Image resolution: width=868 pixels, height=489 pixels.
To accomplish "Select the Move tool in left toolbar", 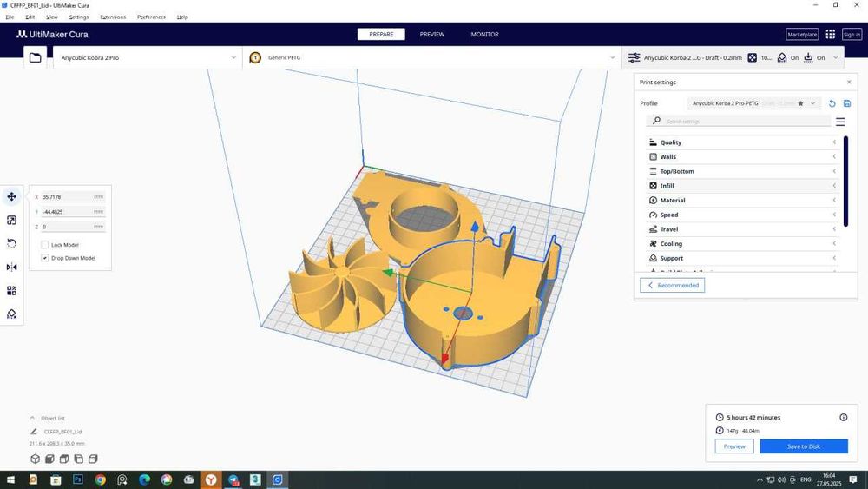I will click(11, 196).
